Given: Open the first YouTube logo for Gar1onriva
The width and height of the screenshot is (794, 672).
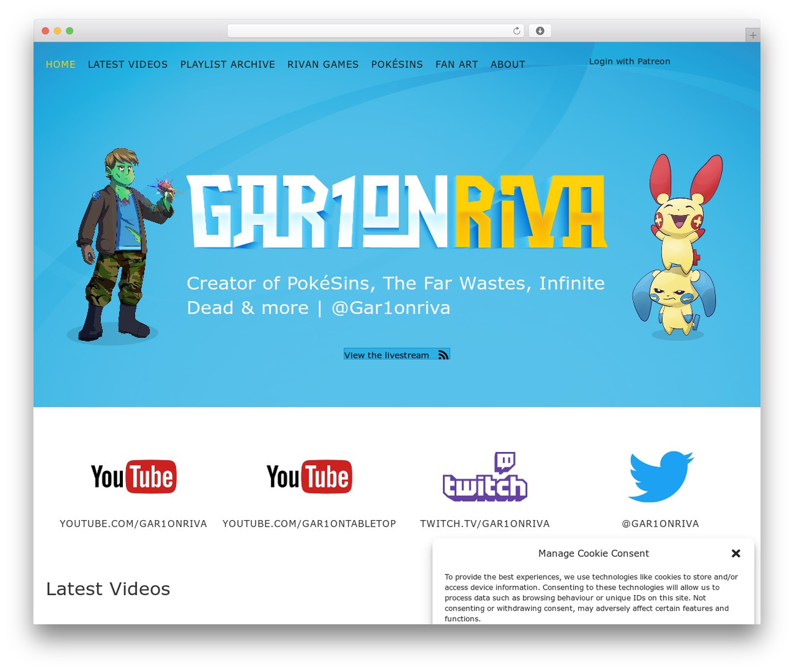Looking at the screenshot, I should coord(133,477).
